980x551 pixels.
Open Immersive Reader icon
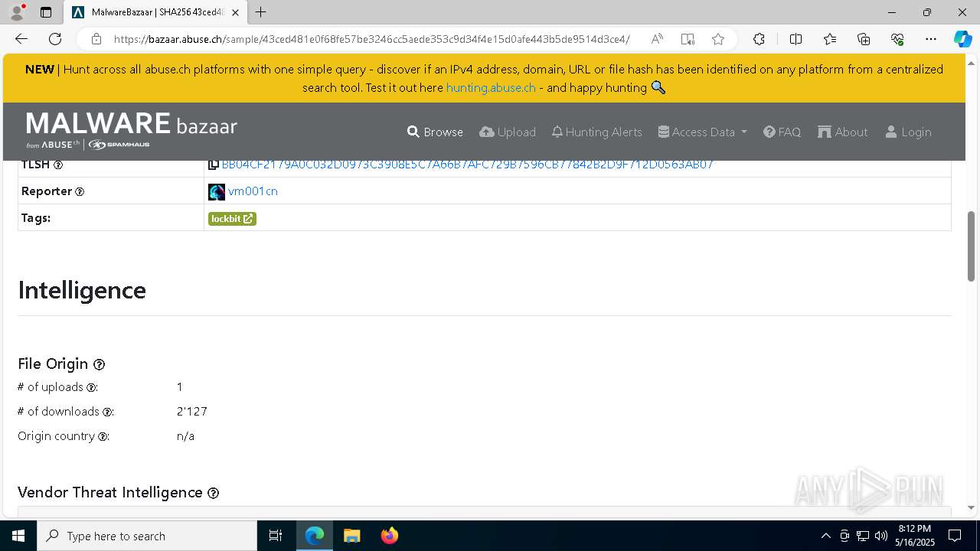tap(688, 39)
